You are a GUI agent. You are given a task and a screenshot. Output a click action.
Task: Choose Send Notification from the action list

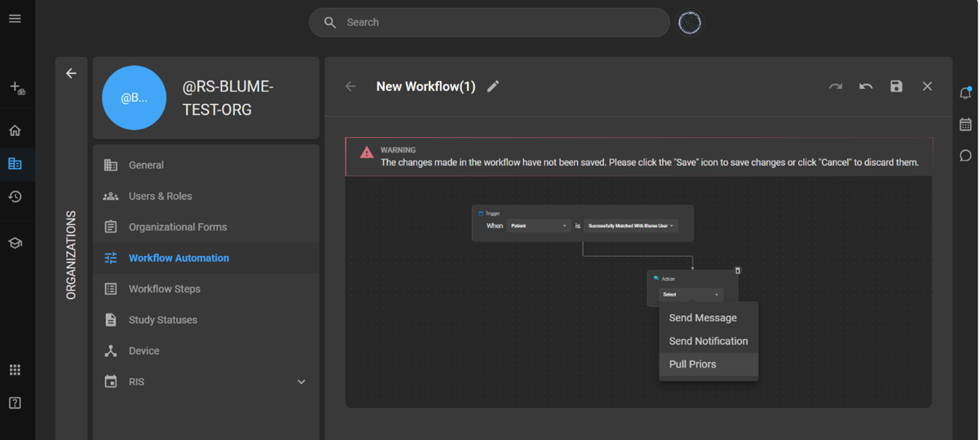[x=708, y=341]
